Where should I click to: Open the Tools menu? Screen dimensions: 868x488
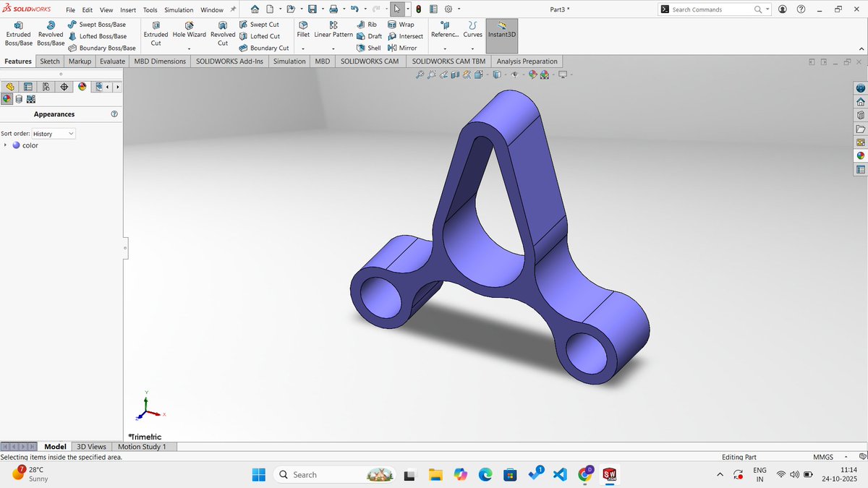pyautogui.click(x=150, y=10)
